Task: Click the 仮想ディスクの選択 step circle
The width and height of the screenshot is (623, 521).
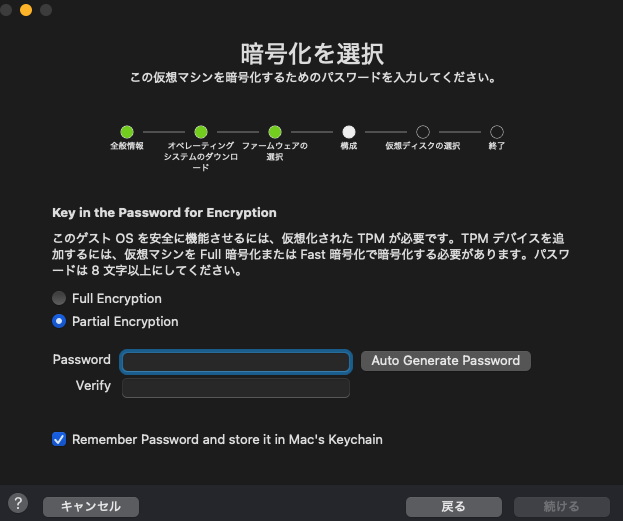Action: click(x=423, y=131)
